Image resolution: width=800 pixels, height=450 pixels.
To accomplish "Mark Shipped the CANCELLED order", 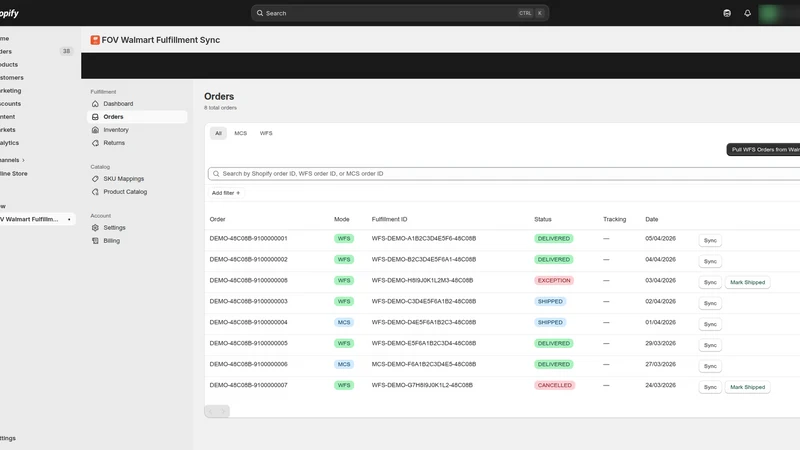I will [747, 387].
